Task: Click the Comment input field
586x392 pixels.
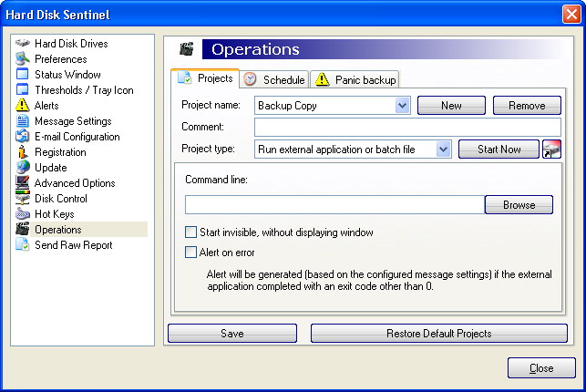Action: click(407, 127)
